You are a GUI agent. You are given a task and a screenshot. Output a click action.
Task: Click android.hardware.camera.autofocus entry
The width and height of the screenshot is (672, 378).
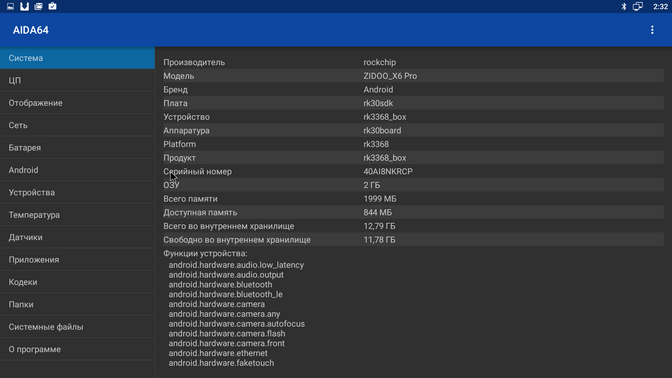tap(237, 324)
